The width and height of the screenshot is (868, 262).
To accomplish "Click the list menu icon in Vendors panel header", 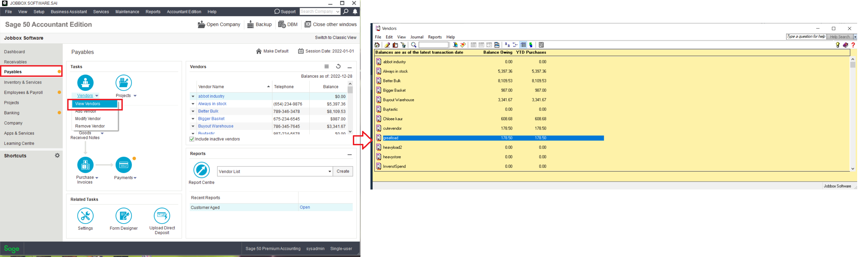I will point(327,67).
